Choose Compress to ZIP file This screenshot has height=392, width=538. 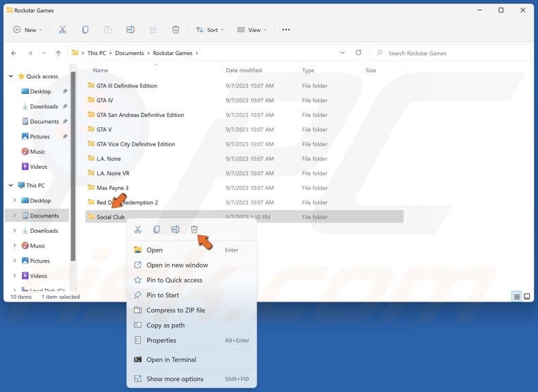[x=191, y=310]
